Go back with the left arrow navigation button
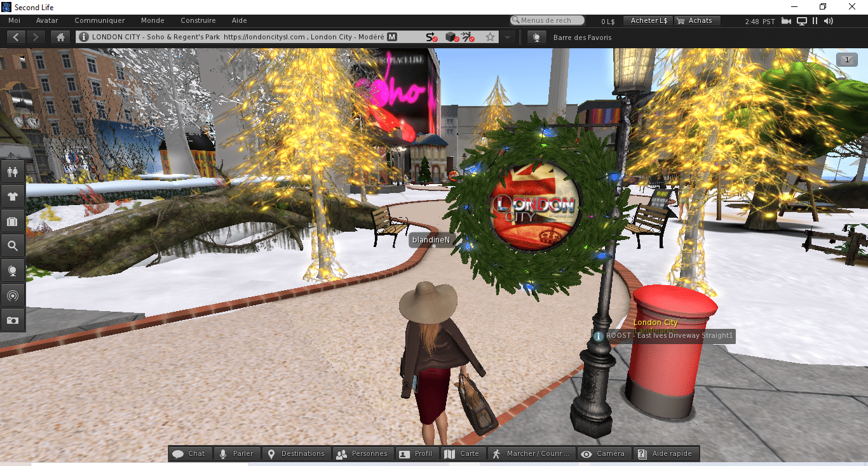Image resolution: width=868 pixels, height=466 pixels. (16, 37)
